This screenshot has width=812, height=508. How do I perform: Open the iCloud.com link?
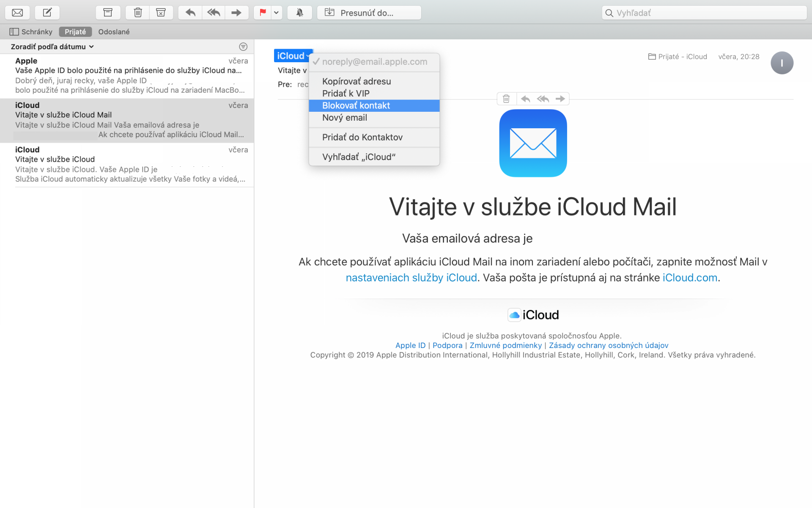pyautogui.click(x=690, y=278)
